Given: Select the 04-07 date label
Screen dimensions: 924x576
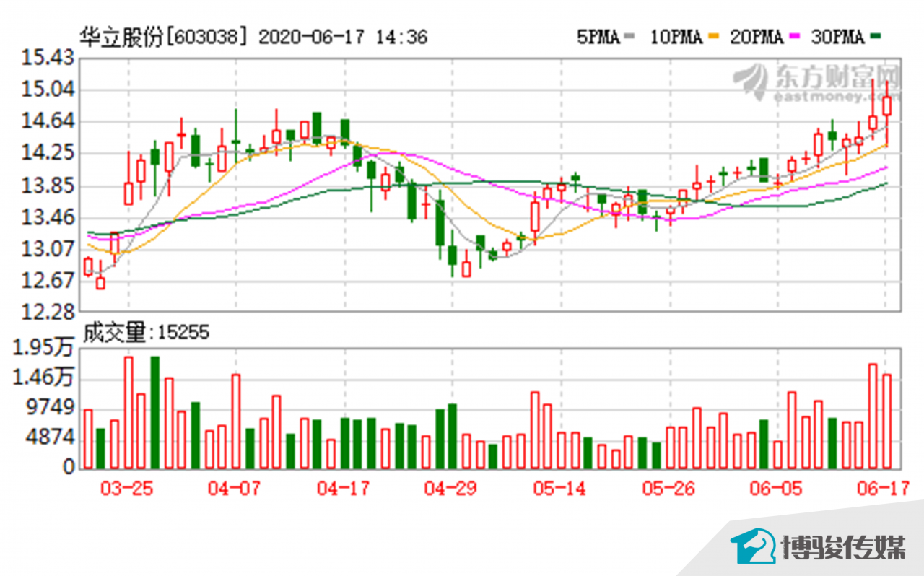Looking at the screenshot, I should (234, 489).
